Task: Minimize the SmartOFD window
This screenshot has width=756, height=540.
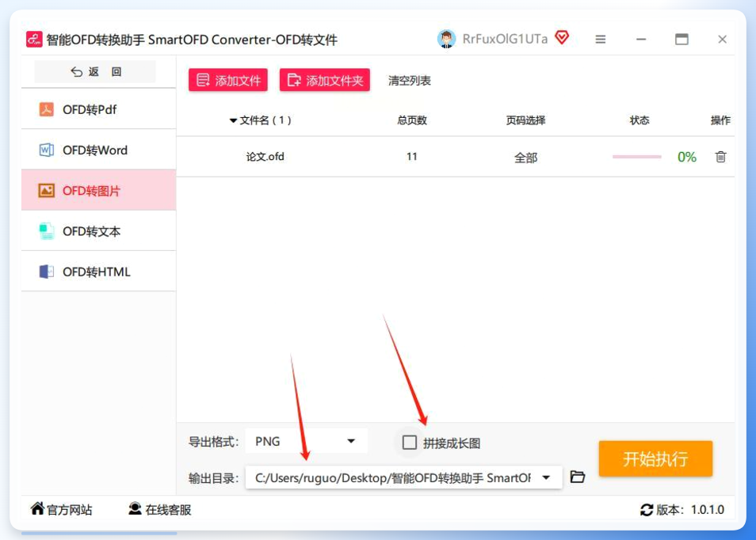Action: pos(641,40)
